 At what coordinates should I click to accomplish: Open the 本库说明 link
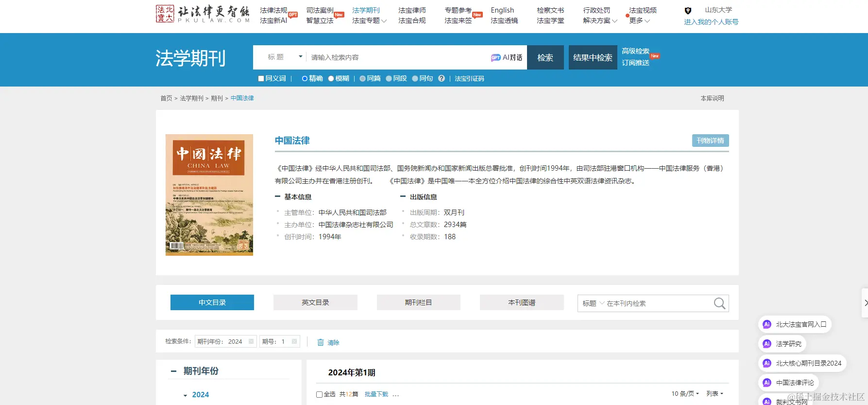pos(712,98)
